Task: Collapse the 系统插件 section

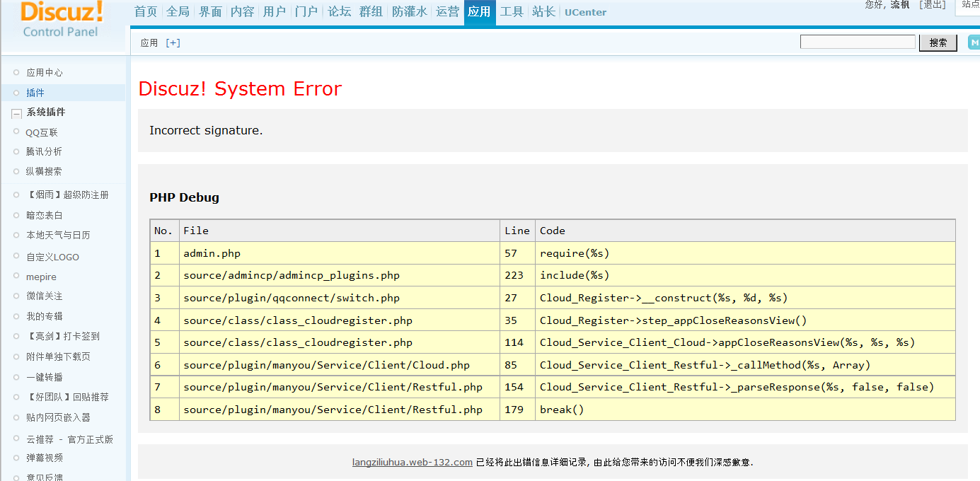Action: (16, 113)
